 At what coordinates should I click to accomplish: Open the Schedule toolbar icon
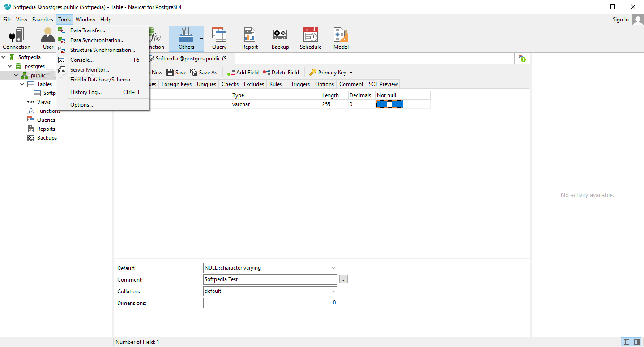pos(311,39)
